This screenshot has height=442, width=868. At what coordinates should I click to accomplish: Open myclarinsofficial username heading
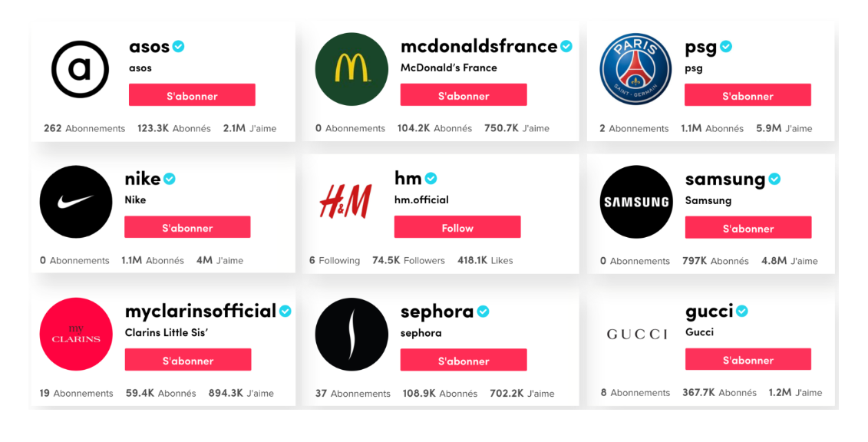200,312
